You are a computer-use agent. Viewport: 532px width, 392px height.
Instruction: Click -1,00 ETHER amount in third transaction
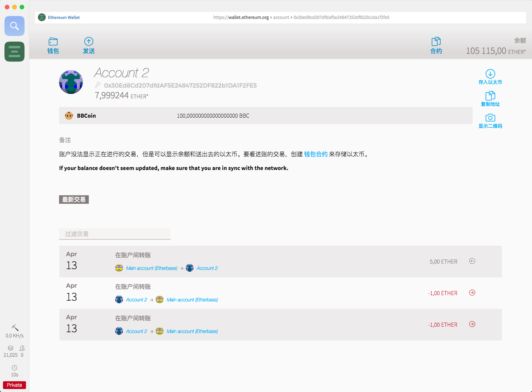[x=442, y=325]
